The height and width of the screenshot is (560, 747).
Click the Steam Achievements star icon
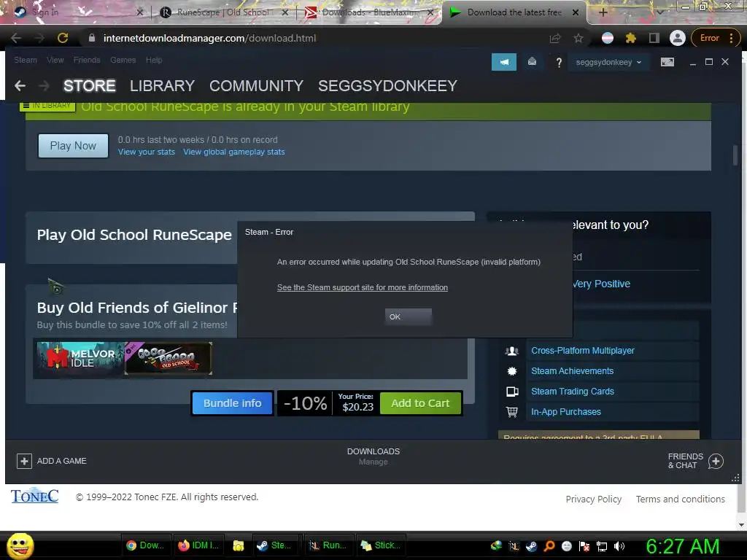click(512, 371)
